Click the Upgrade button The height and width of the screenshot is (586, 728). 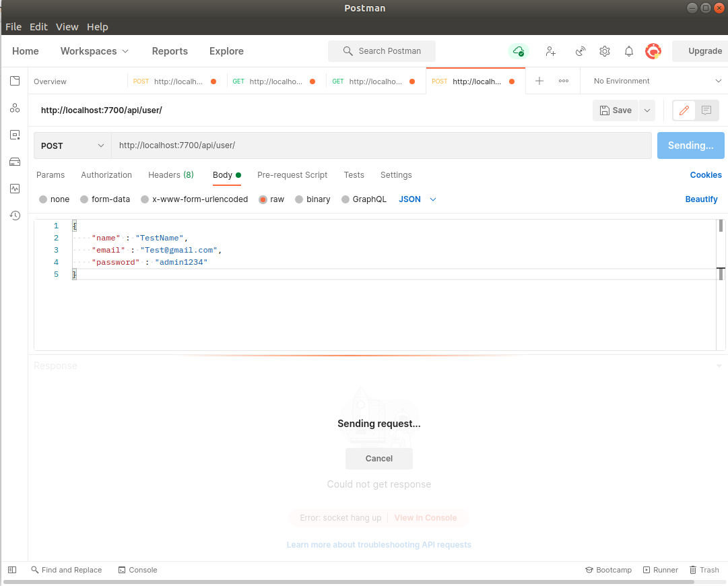coord(700,51)
